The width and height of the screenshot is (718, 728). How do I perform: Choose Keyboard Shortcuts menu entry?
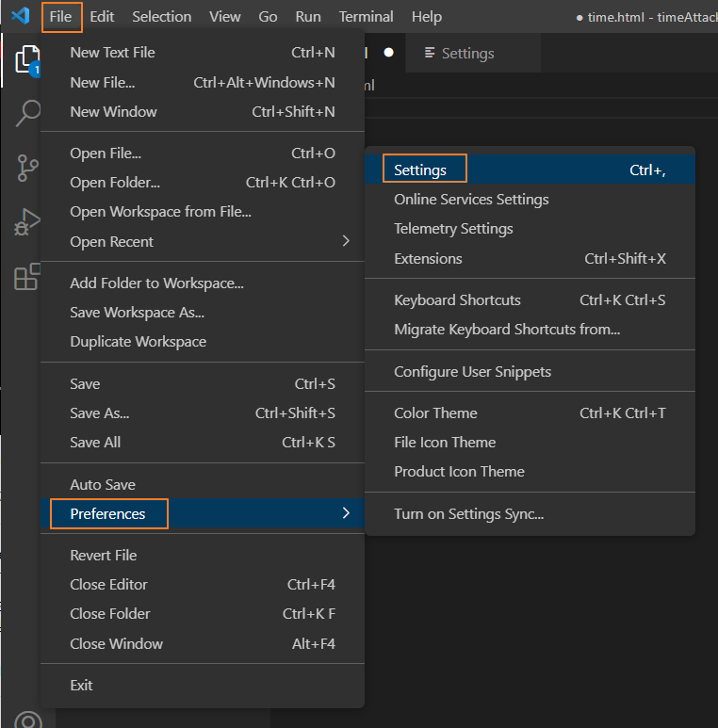tap(457, 299)
